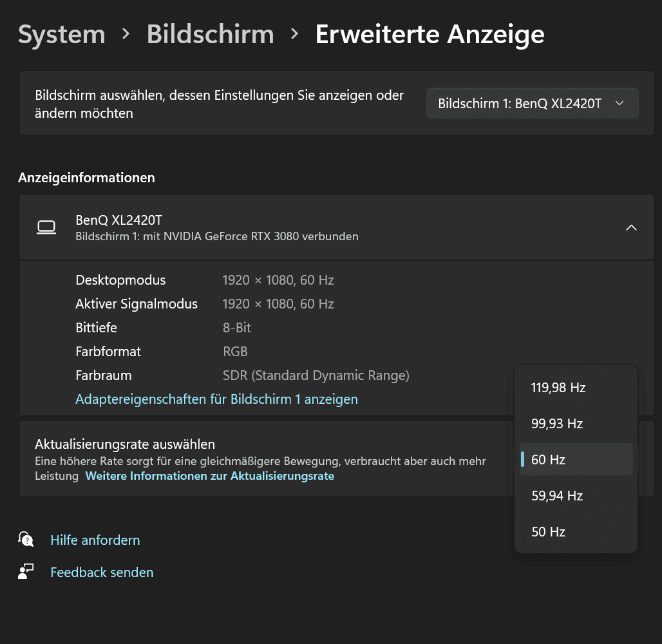
Task: Click Hilfe anfordern link
Action: (95, 540)
